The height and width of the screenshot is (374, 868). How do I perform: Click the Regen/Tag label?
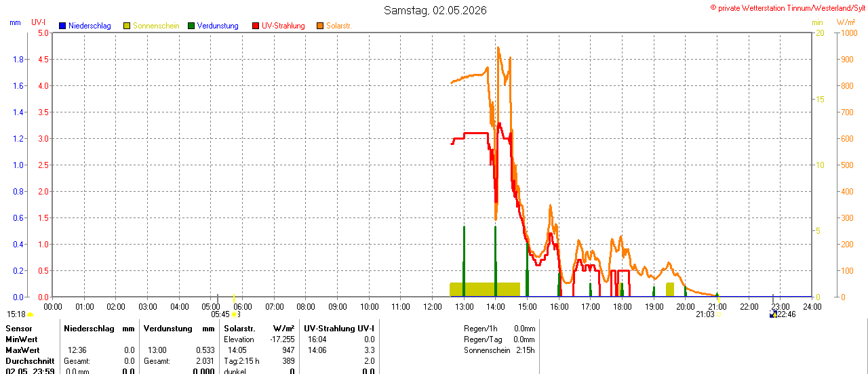(483, 339)
